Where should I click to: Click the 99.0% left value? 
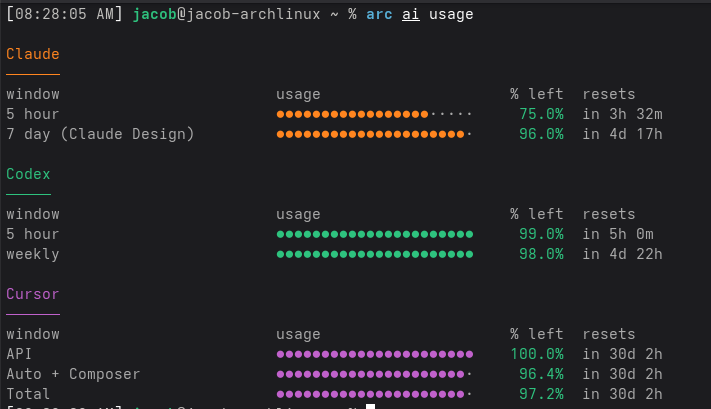pos(541,234)
